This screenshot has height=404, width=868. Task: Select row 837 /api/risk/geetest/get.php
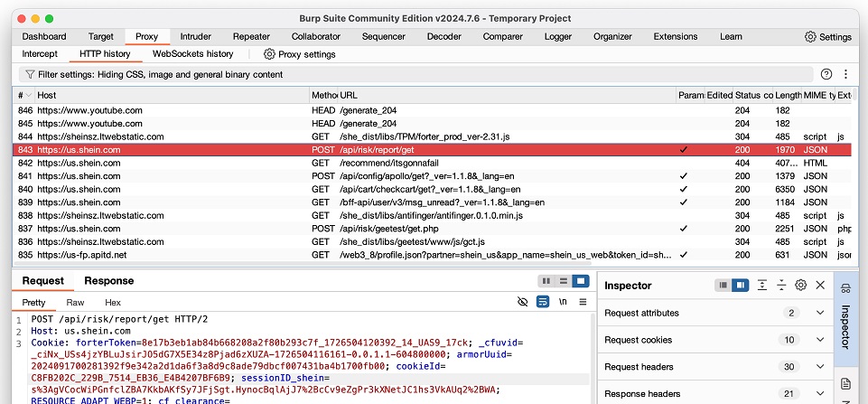coord(432,229)
